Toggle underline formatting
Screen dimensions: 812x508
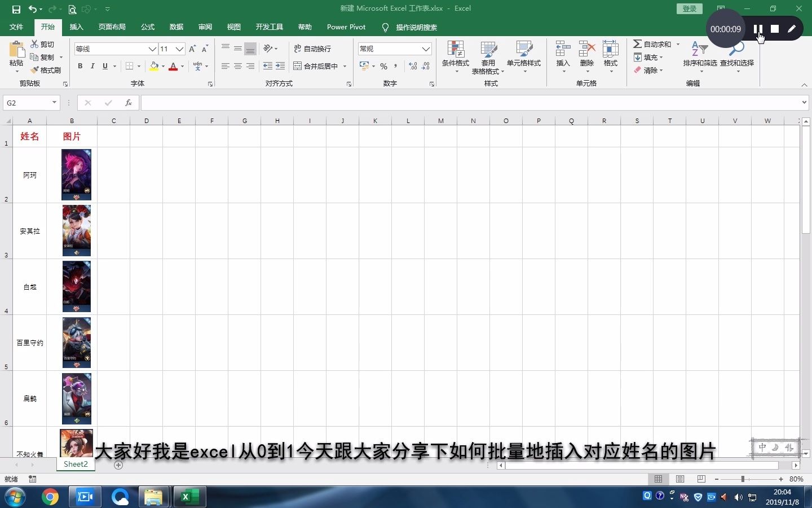tap(105, 66)
